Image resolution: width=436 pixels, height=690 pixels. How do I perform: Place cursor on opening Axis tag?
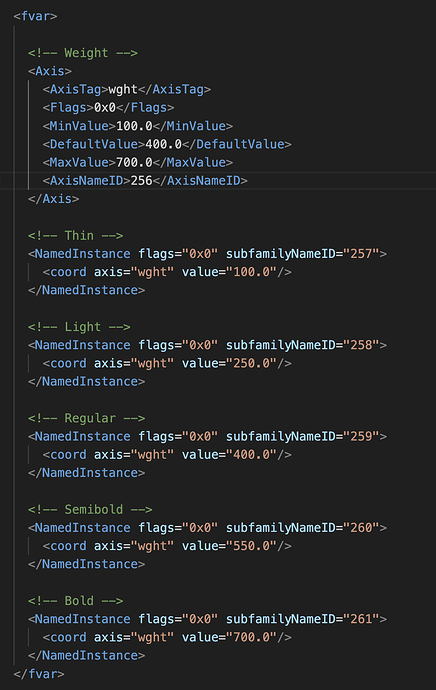(x=50, y=71)
